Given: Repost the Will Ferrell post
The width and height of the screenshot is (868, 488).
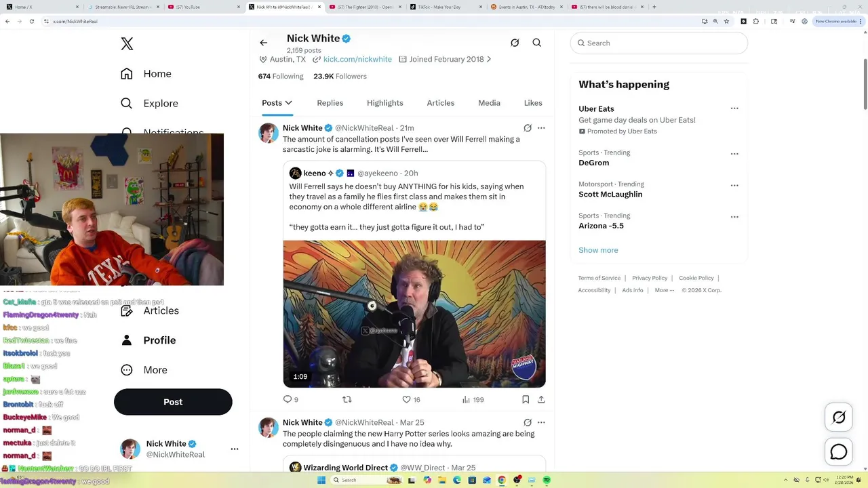Looking at the screenshot, I should pos(347,400).
